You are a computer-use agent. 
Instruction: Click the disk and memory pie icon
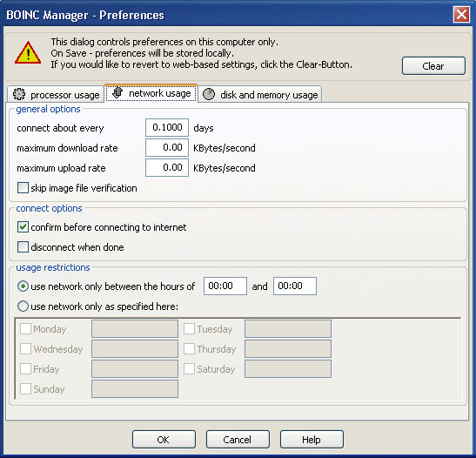click(209, 94)
